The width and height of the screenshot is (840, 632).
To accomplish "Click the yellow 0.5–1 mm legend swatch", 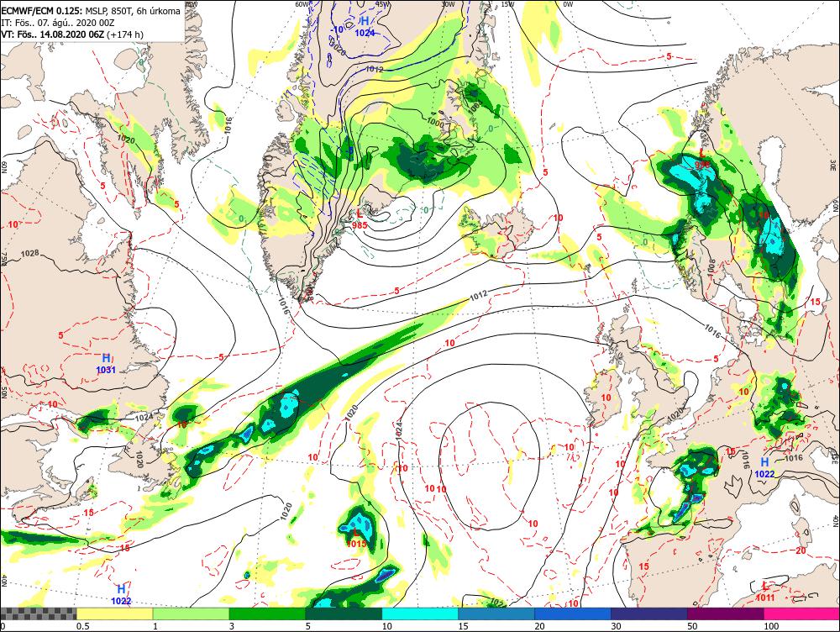I will tap(114, 614).
